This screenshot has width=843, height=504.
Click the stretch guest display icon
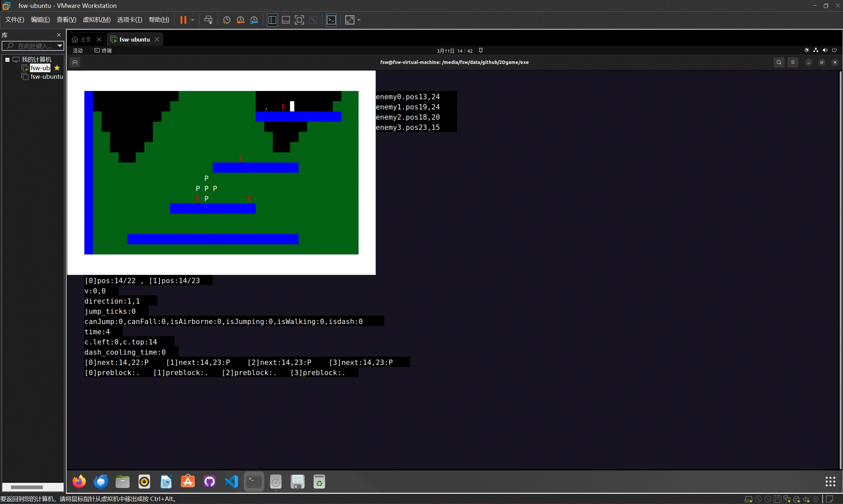pyautogui.click(x=350, y=20)
